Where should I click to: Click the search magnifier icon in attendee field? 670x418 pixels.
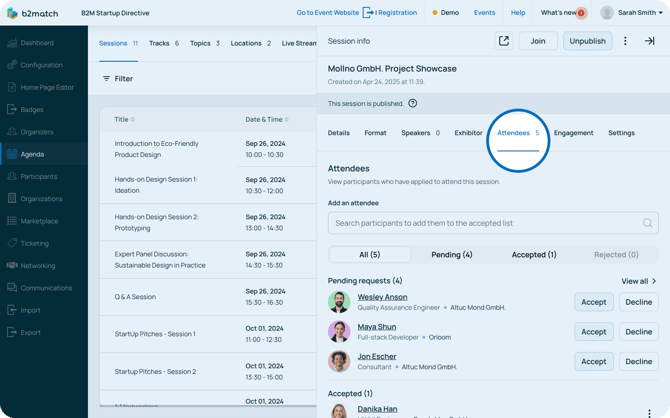[647, 223]
